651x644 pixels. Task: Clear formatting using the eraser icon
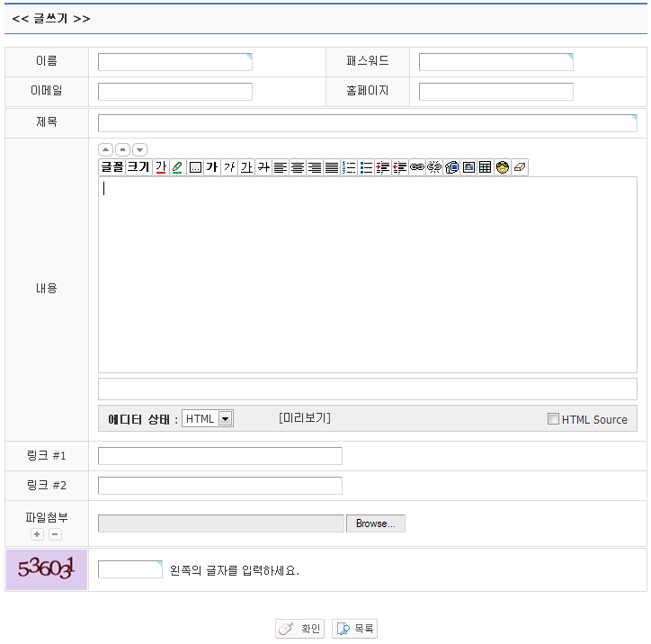[520, 167]
